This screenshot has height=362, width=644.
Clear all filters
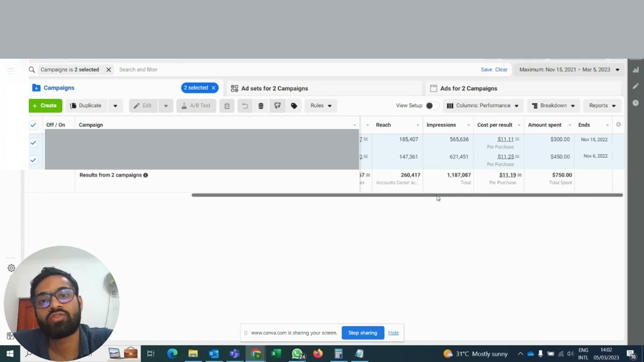(501, 70)
